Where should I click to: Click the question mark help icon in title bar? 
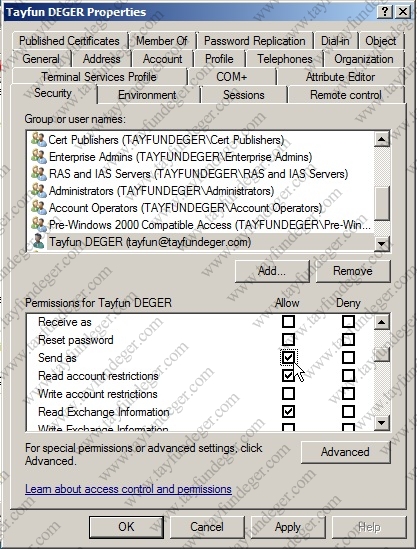point(385,12)
